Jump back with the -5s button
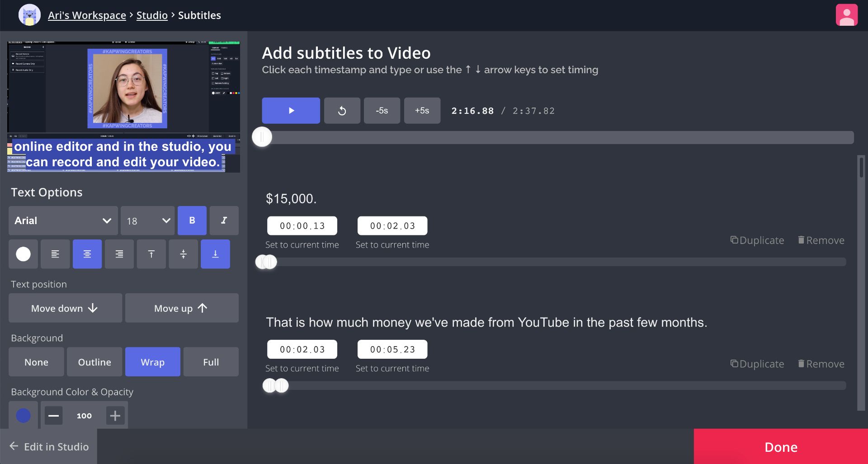This screenshot has width=868, height=464. click(382, 111)
